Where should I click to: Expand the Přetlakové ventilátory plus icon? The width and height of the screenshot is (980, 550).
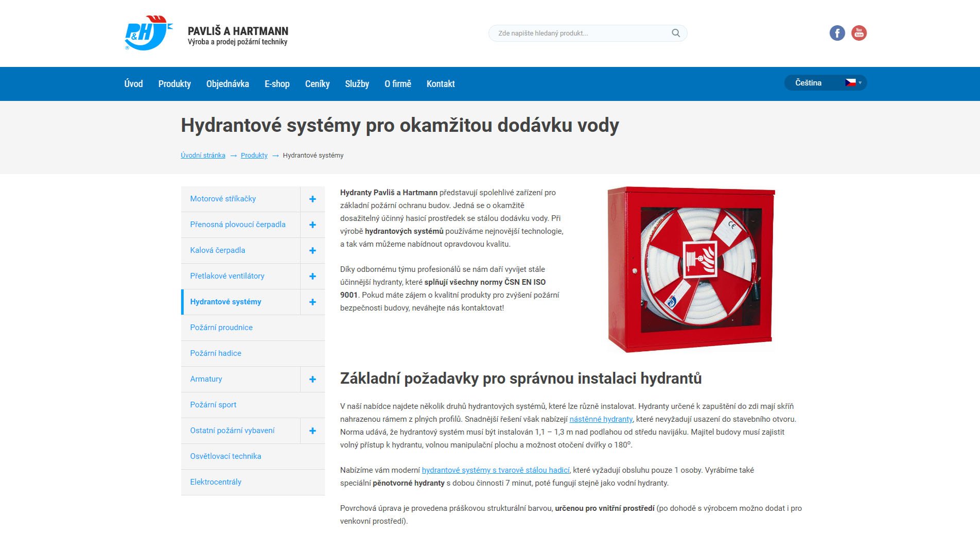[x=312, y=276]
